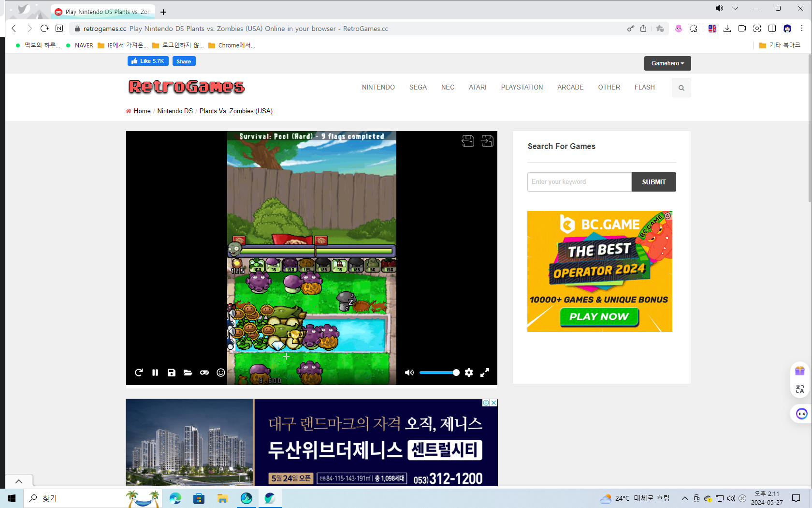Toggle emulator fullscreen mode
The image size is (812, 508).
[x=485, y=373]
